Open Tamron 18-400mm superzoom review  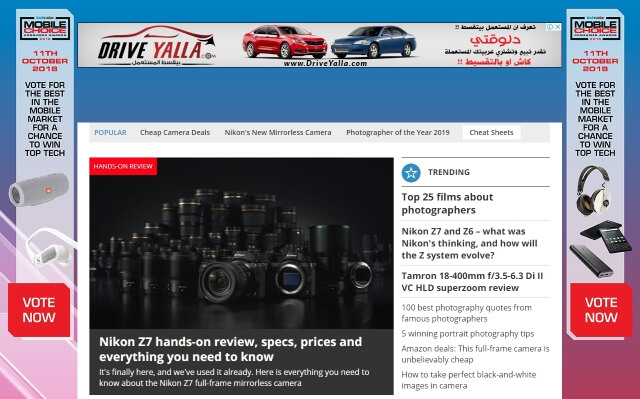click(x=472, y=282)
